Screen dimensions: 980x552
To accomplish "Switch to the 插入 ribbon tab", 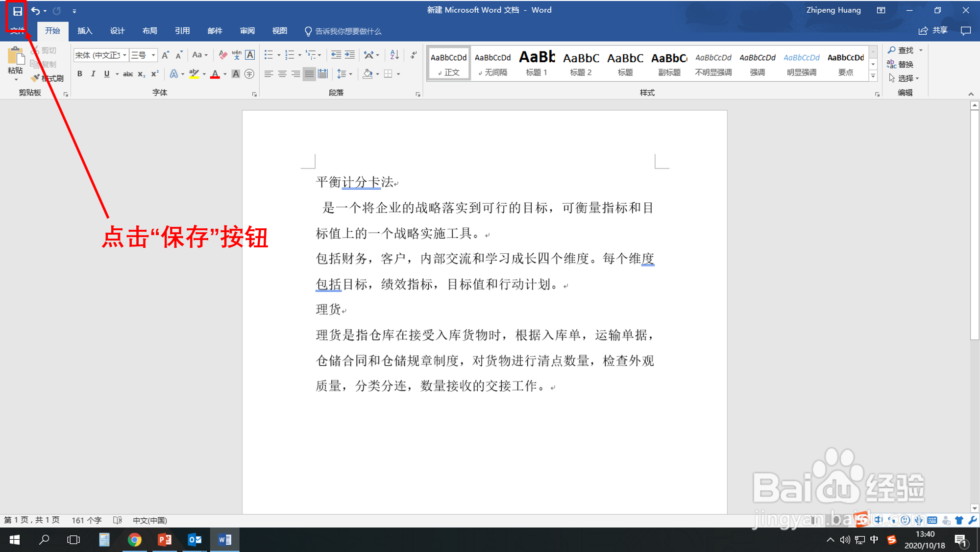I will (85, 30).
